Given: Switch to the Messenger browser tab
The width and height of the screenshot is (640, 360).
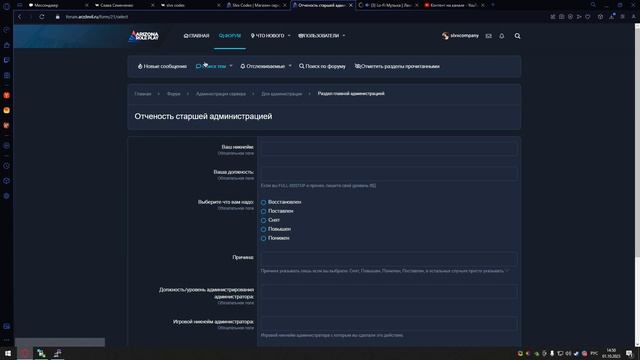Looking at the screenshot, I should 57,5.
